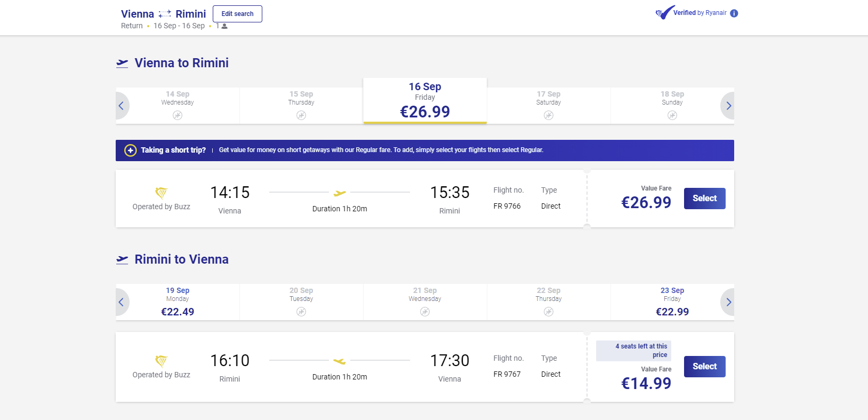Click the plus icon in short trip banner
Image resolution: width=868 pixels, height=420 pixels.
coord(131,150)
